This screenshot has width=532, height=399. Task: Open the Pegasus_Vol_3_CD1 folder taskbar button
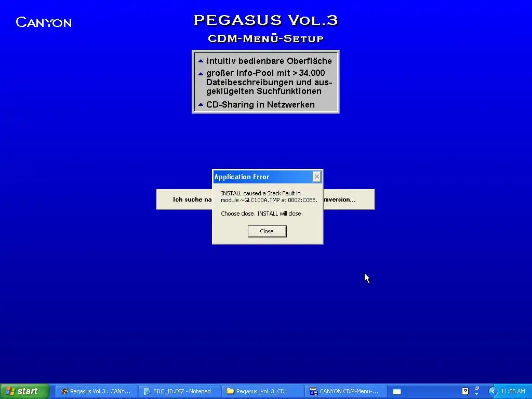pos(262,391)
